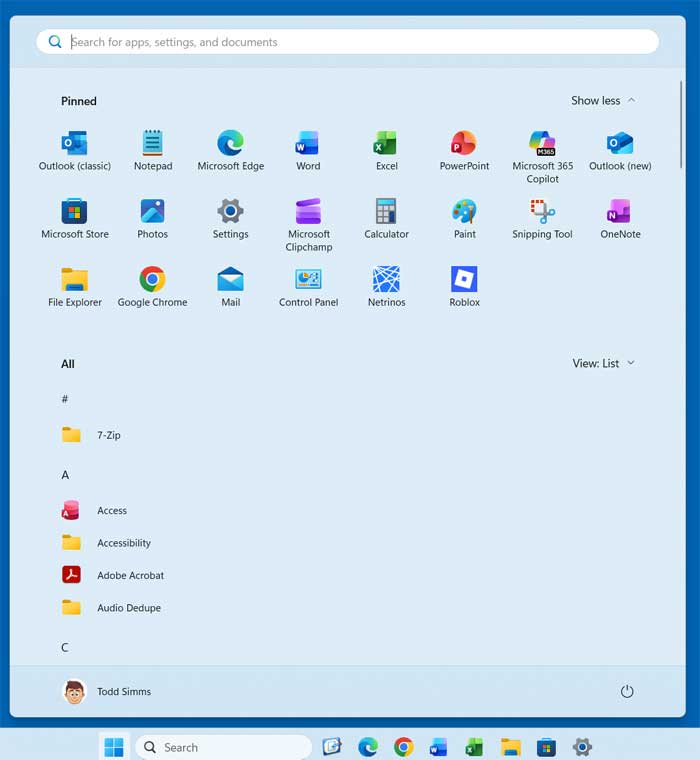Focus the Start menu search field
Image resolution: width=700 pixels, height=760 pixels.
tap(348, 42)
